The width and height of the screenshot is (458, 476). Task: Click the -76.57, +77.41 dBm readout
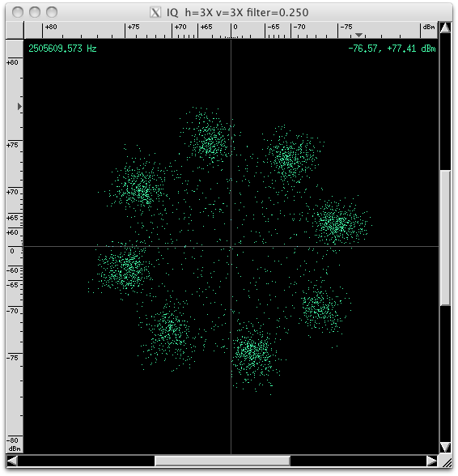[392, 49]
